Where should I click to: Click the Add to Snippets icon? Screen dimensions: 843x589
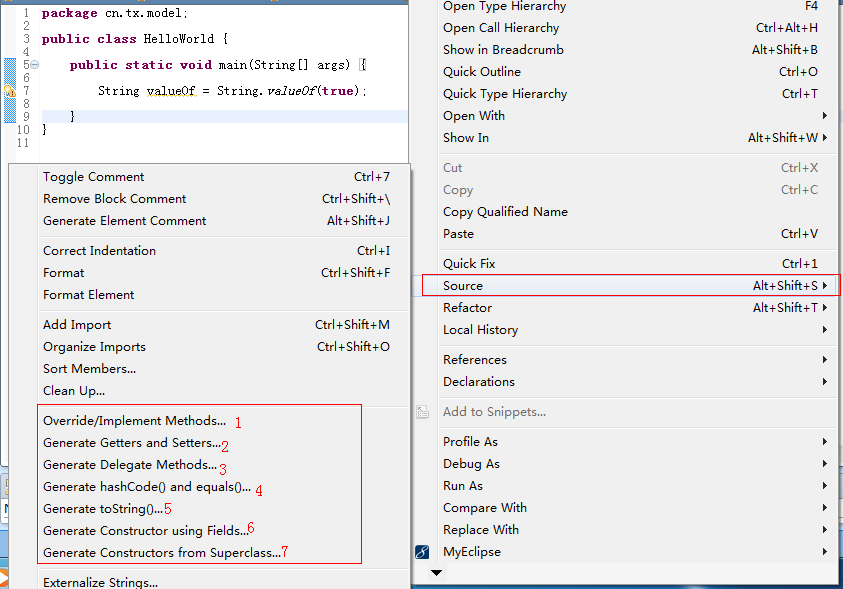coord(423,412)
